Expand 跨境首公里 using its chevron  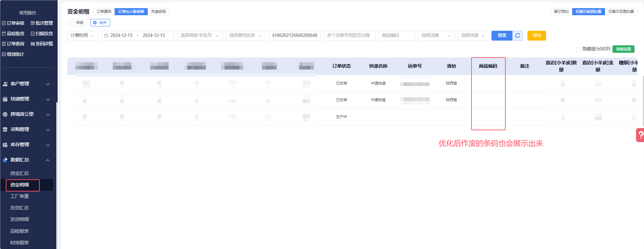pyautogui.click(x=48, y=115)
